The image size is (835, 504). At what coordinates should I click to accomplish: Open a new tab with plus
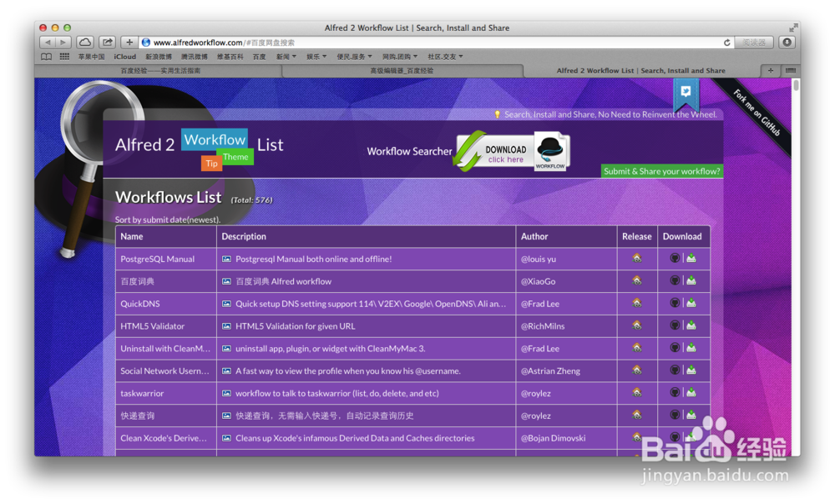click(x=770, y=70)
